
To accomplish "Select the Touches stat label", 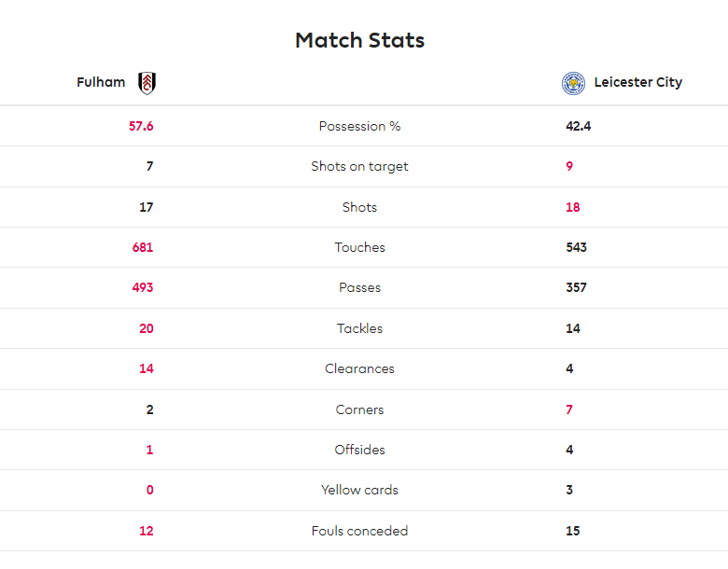I will (x=360, y=247).
